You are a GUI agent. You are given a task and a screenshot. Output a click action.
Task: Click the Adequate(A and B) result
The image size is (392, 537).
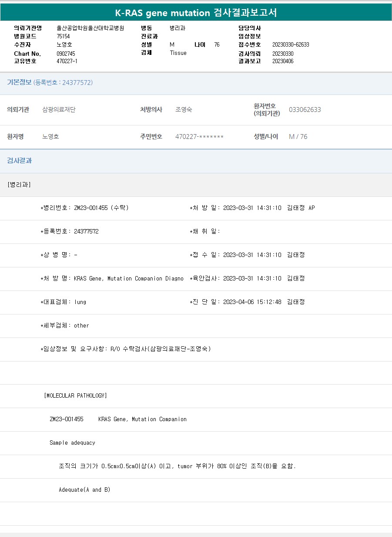click(84, 490)
